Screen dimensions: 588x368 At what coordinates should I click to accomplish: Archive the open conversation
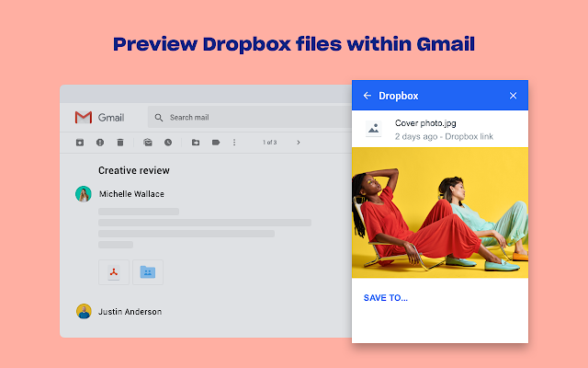tap(80, 143)
